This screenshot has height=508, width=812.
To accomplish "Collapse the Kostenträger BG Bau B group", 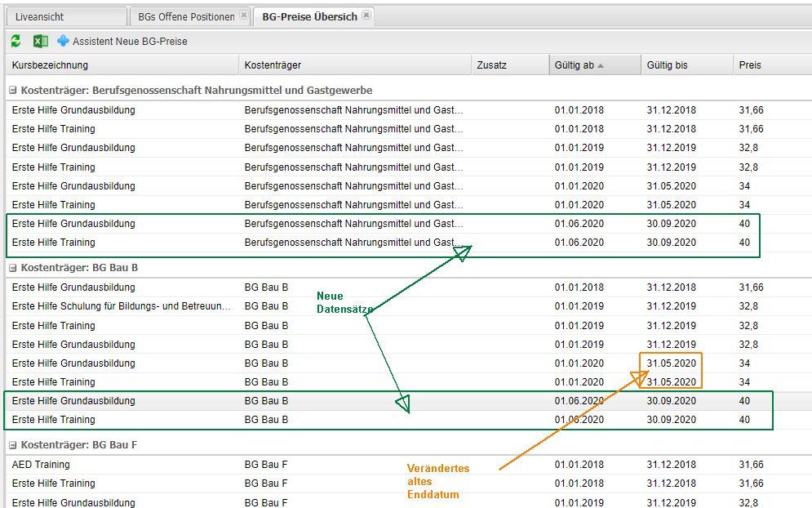I will (13, 268).
